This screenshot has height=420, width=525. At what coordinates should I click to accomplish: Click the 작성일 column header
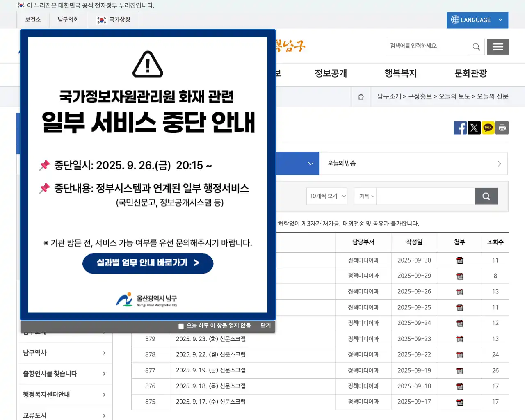pos(414,242)
